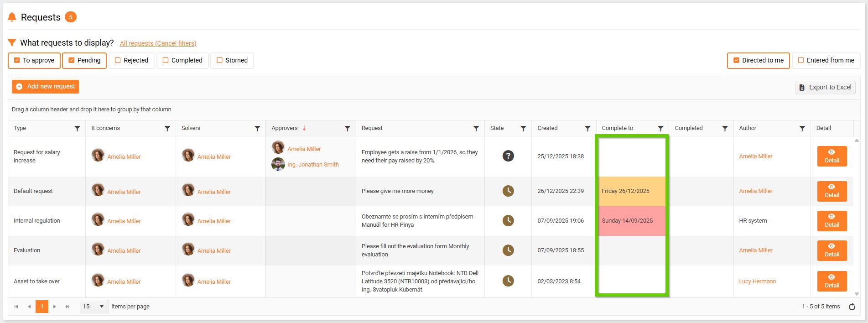The image size is (868, 323).
Task: Click the Author column filter icon
Action: pyautogui.click(x=802, y=129)
